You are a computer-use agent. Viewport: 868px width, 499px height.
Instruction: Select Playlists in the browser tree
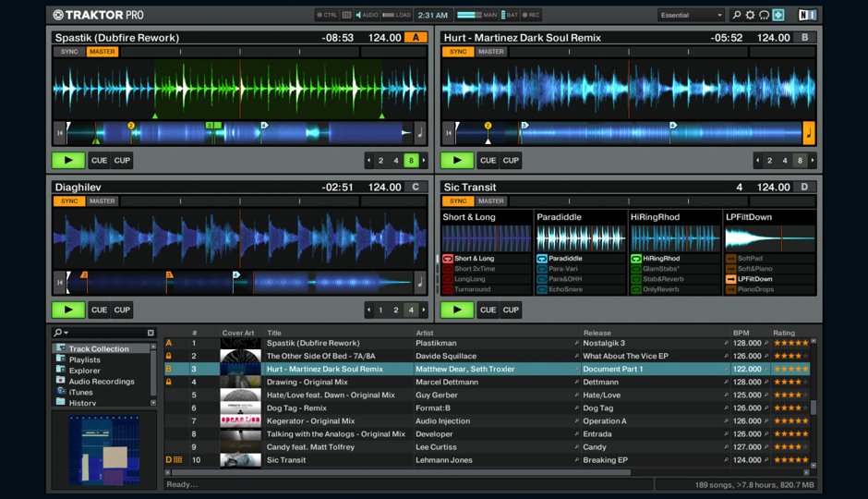click(x=84, y=359)
